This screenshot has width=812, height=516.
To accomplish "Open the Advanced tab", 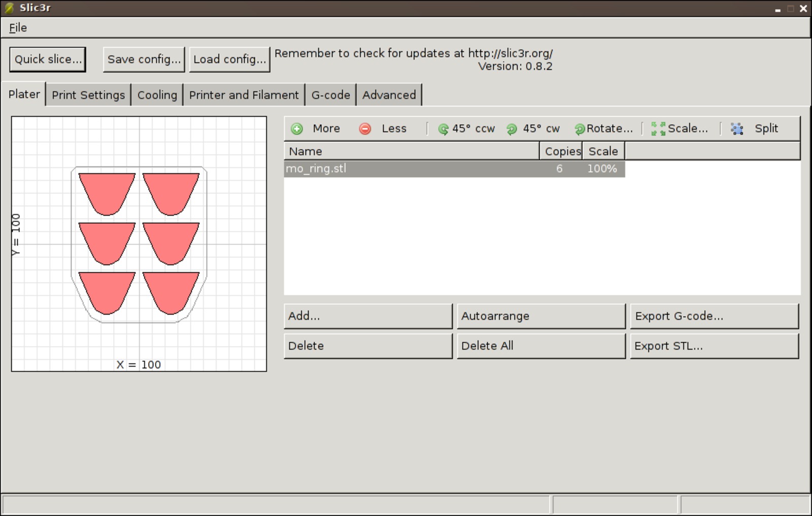I will click(x=389, y=95).
